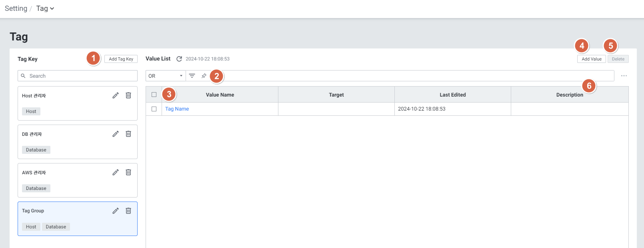Delete the Host 관리자 tag key
The width and height of the screenshot is (644, 248).
128,95
